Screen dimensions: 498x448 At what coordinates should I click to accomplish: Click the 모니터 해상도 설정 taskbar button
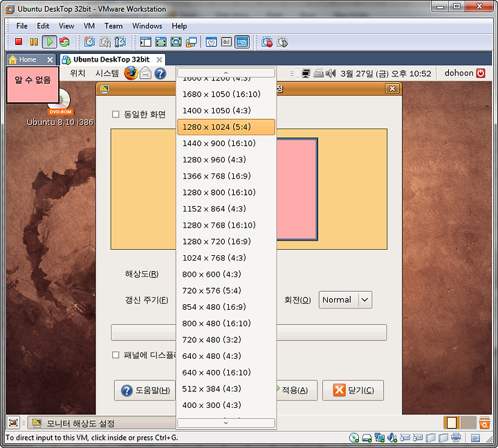click(x=102, y=423)
